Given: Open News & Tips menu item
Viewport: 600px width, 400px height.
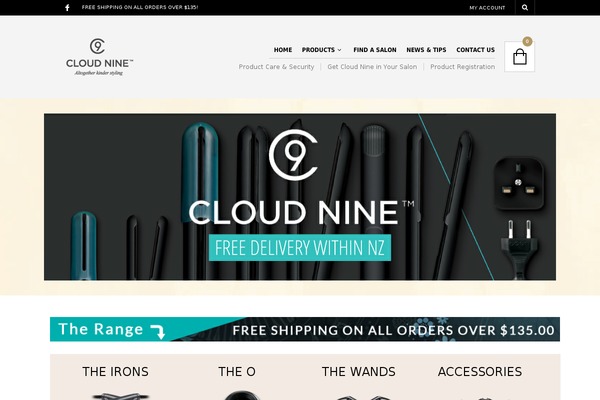Looking at the screenshot, I should tap(426, 50).
